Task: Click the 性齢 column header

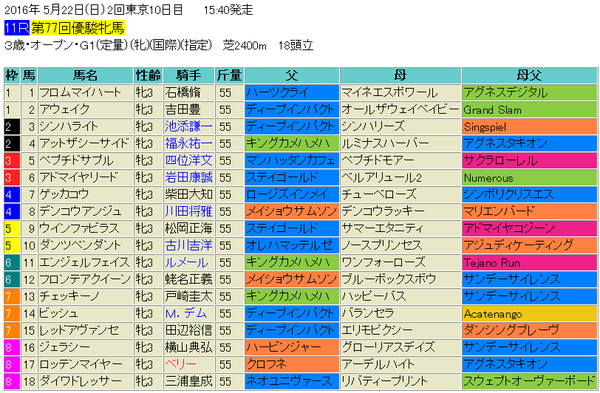Action: click(148, 75)
